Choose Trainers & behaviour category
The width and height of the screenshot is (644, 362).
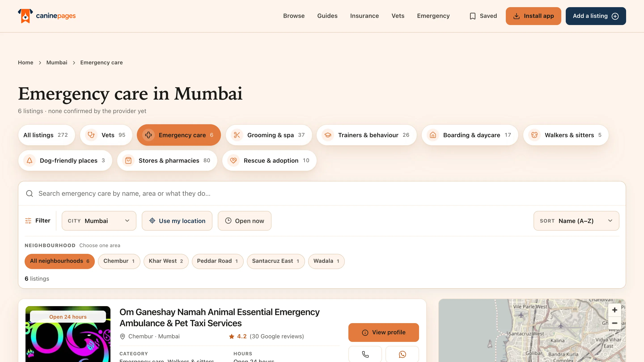pos(366,135)
